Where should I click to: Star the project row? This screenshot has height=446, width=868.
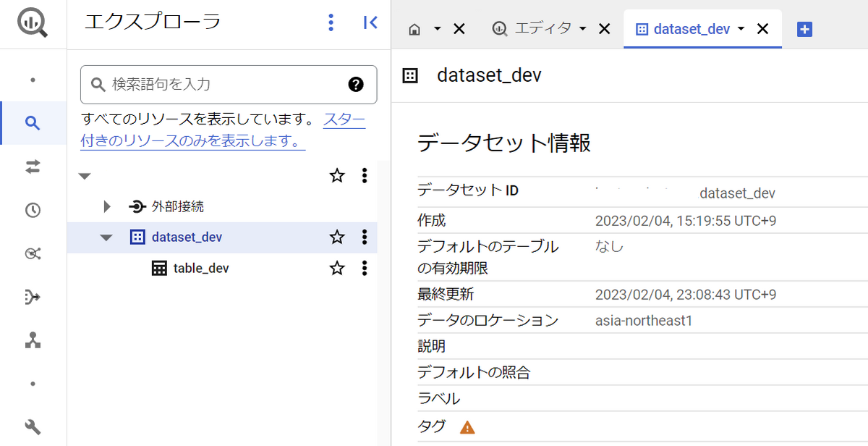[x=337, y=175]
